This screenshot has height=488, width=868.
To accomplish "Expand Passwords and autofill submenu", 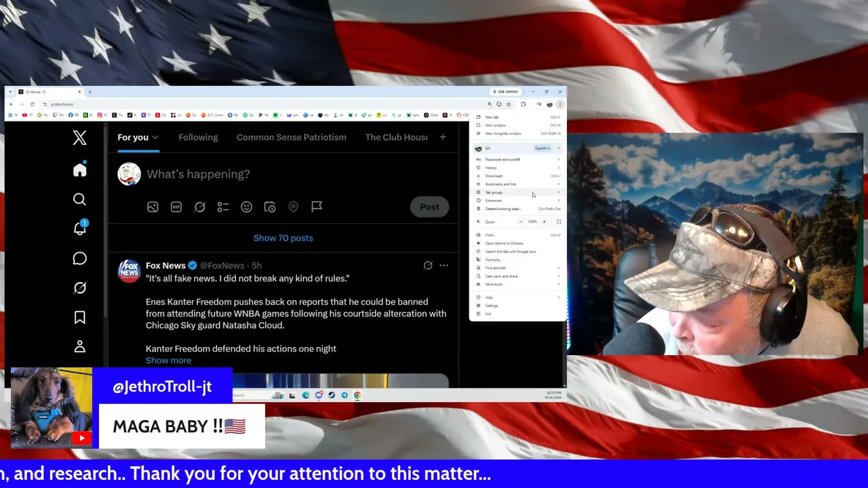I will tap(517, 159).
